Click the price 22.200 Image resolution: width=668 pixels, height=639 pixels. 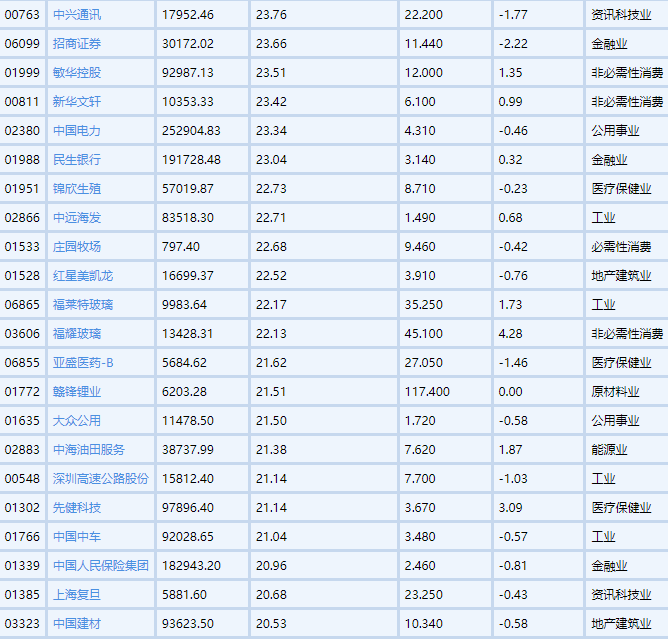424,15
